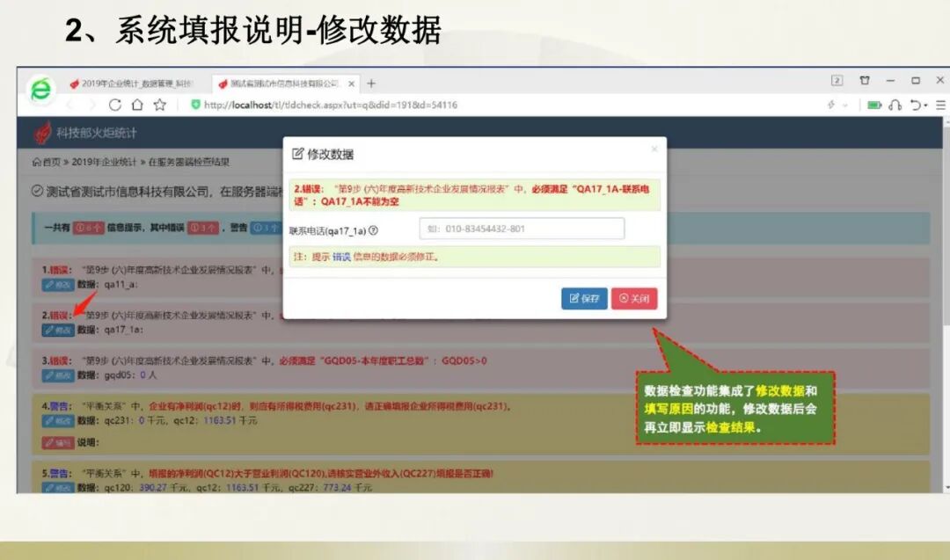Open a new browser tab with plus

371,84
